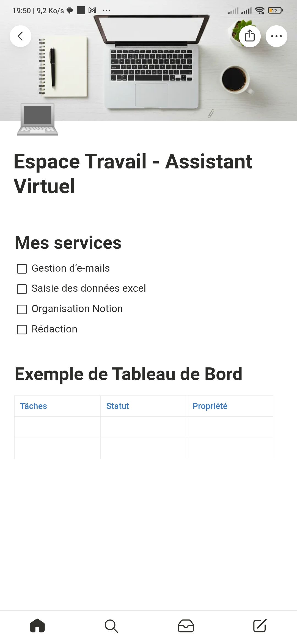Tap the back arrow button
Screen dimensions: 297x644
tap(20, 36)
